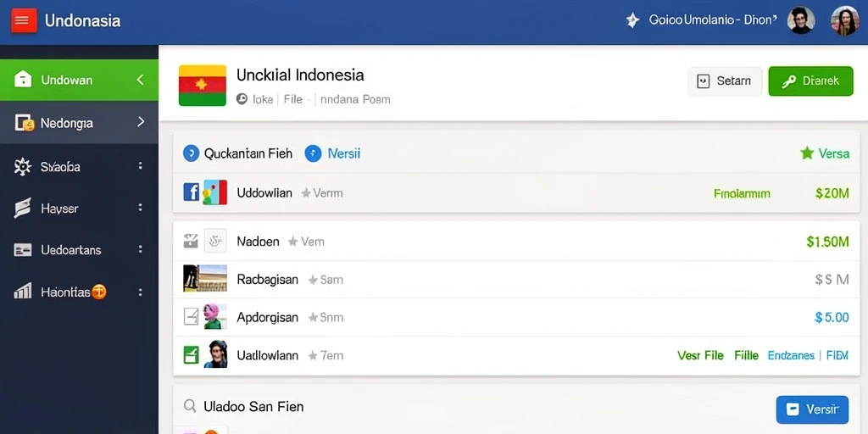Viewport: 868px width, 434px height.
Task: Open Syaoba more options dots
Action: pyautogui.click(x=141, y=165)
